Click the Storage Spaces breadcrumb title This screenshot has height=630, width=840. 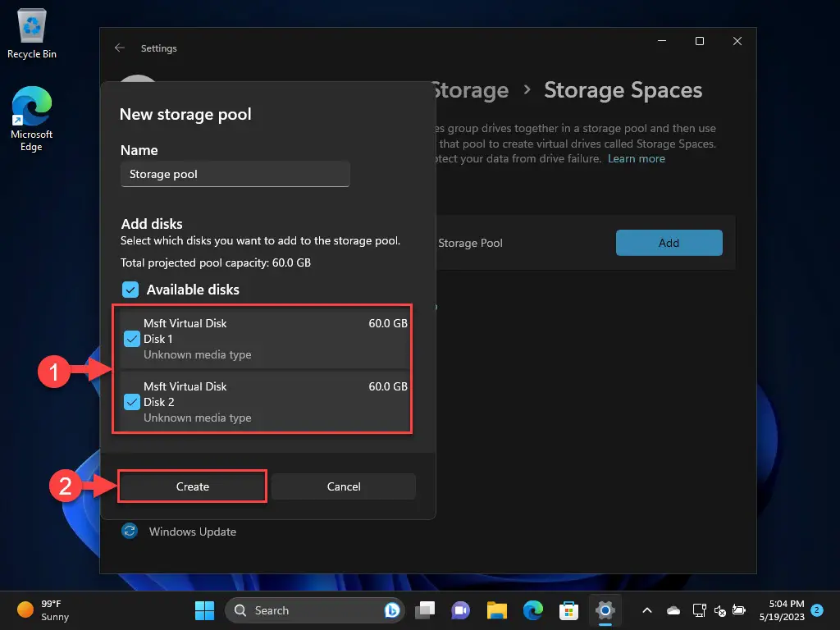[623, 90]
